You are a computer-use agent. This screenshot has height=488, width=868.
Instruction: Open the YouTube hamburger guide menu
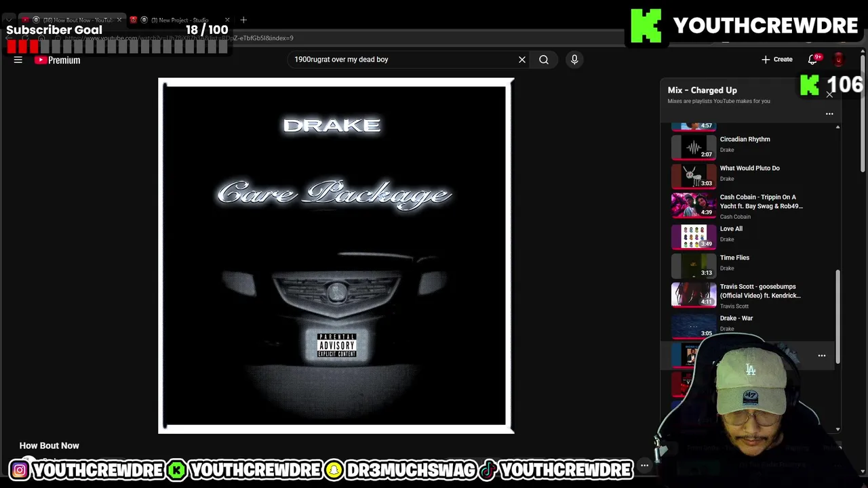[18, 60]
